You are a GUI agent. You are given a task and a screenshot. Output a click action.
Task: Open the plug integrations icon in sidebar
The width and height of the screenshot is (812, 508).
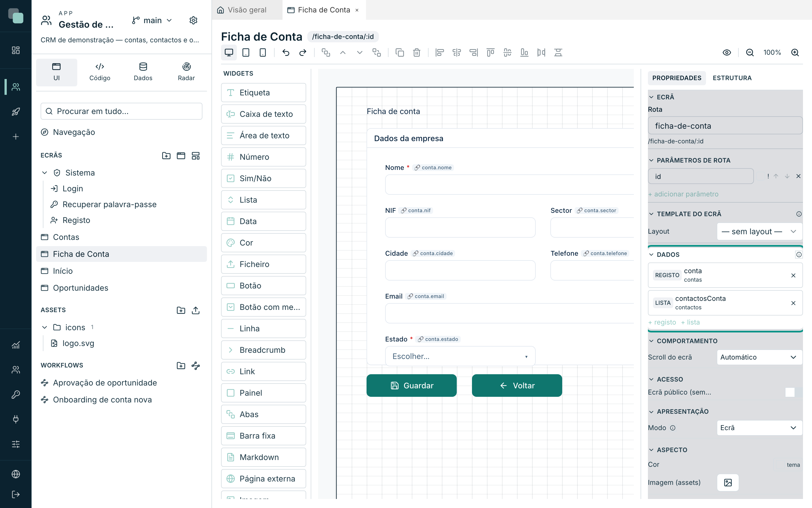click(16, 419)
